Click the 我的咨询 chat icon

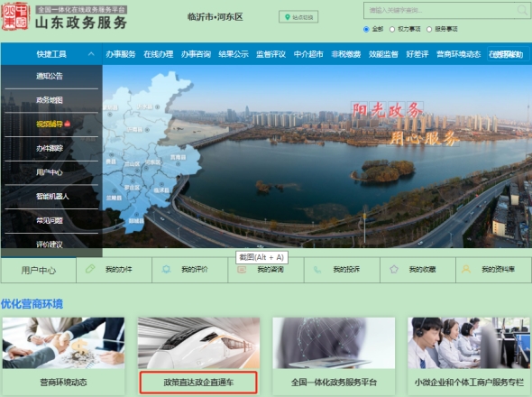click(242, 270)
